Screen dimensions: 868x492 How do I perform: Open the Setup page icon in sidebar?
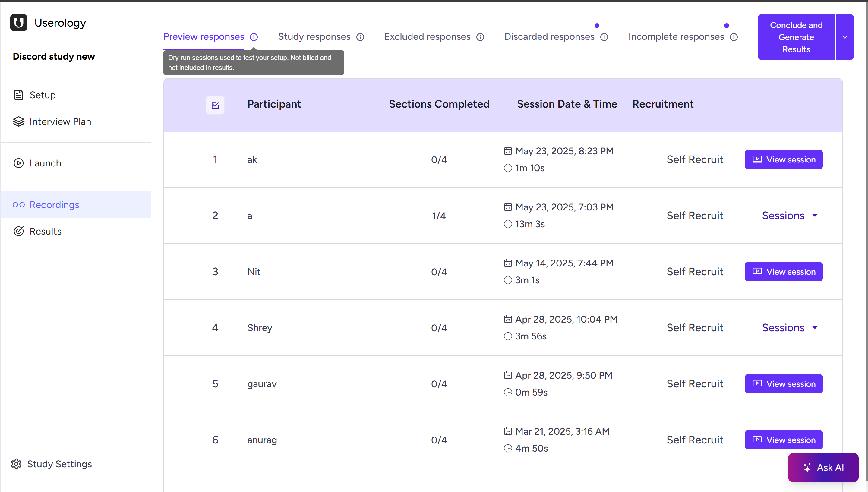(x=19, y=95)
